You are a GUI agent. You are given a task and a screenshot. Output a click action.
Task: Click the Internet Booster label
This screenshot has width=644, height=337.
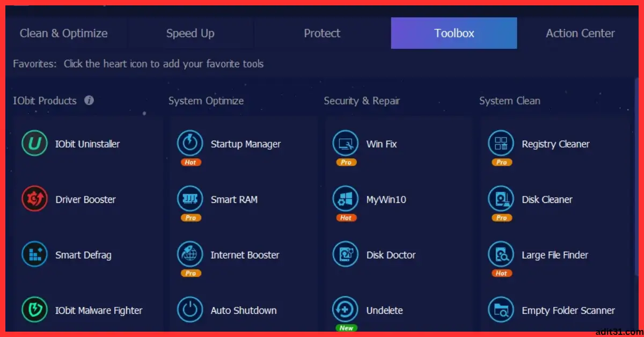tap(245, 255)
